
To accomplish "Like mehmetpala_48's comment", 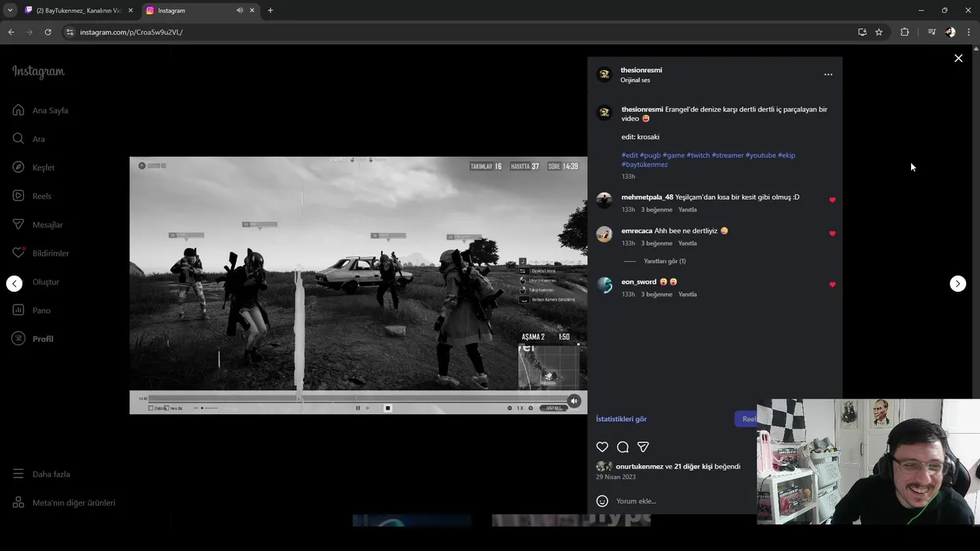I will [x=832, y=200].
